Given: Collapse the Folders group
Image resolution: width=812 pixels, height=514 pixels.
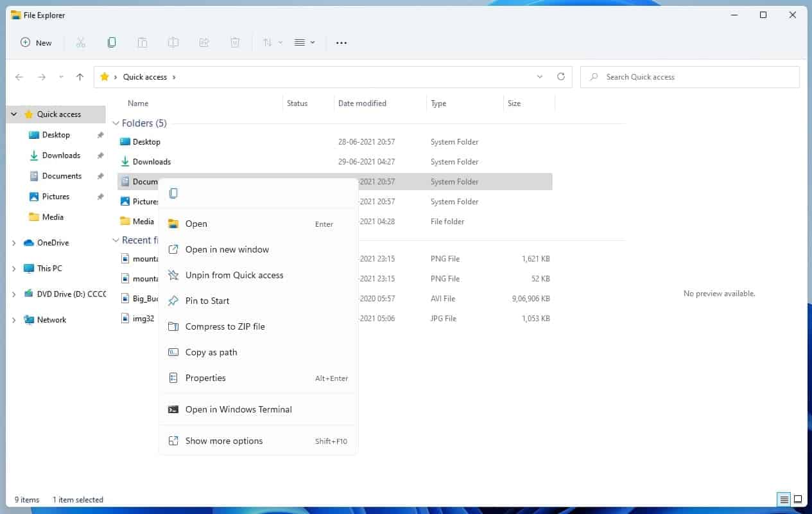Looking at the screenshot, I should coord(116,123).
